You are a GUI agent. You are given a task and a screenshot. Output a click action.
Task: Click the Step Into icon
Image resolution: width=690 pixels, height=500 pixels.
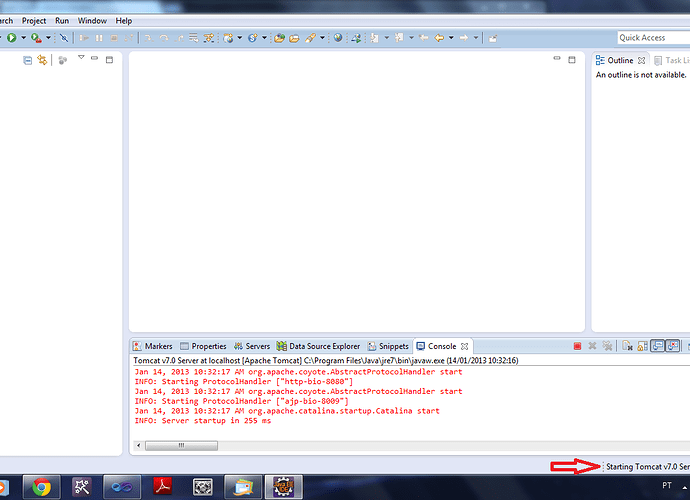point(149,38)
